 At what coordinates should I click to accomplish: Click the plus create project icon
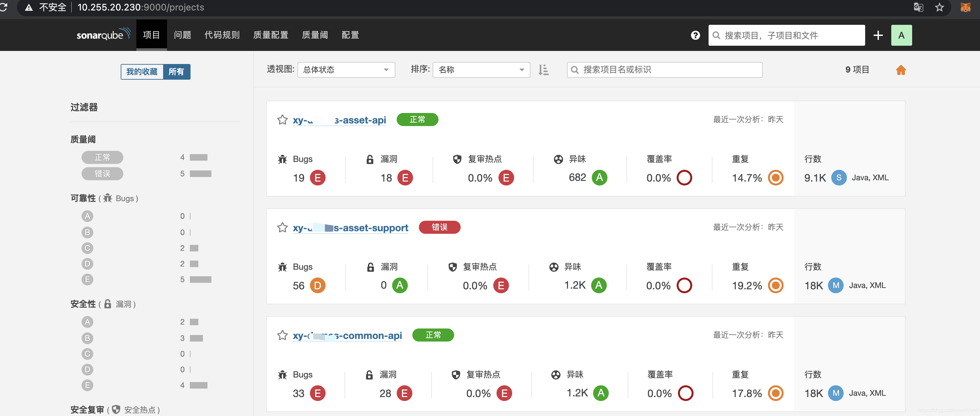coord(878,35)
